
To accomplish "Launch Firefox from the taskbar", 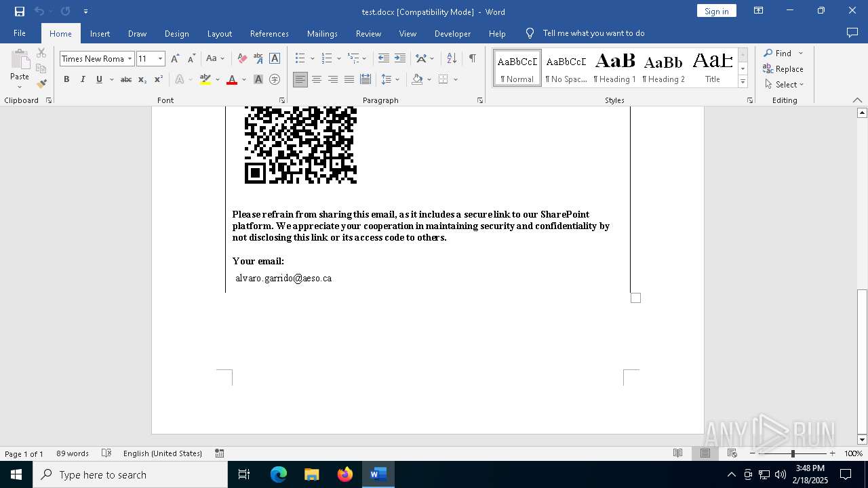I will click(345, 474).
